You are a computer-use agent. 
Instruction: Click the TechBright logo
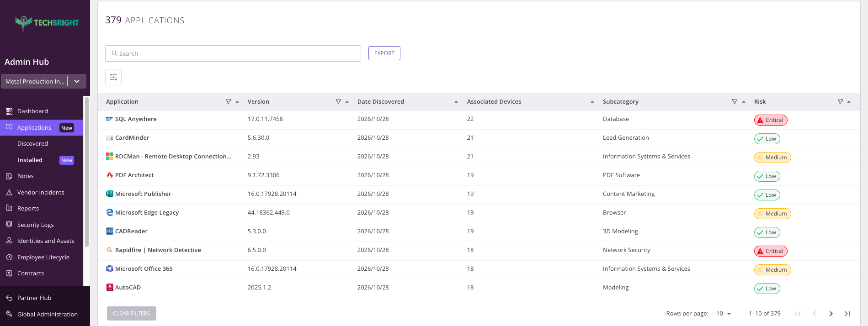click(47, 23)
